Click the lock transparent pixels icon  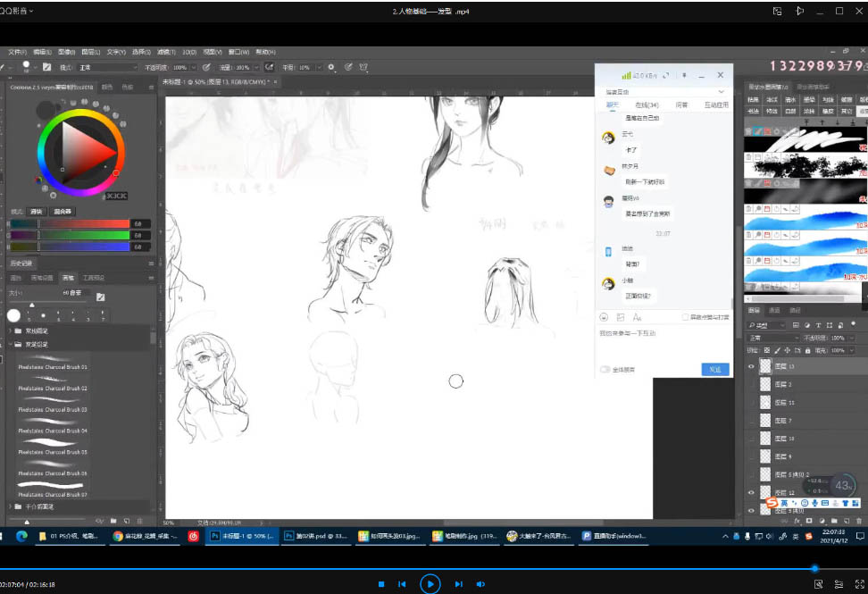(x=767, y=350)
